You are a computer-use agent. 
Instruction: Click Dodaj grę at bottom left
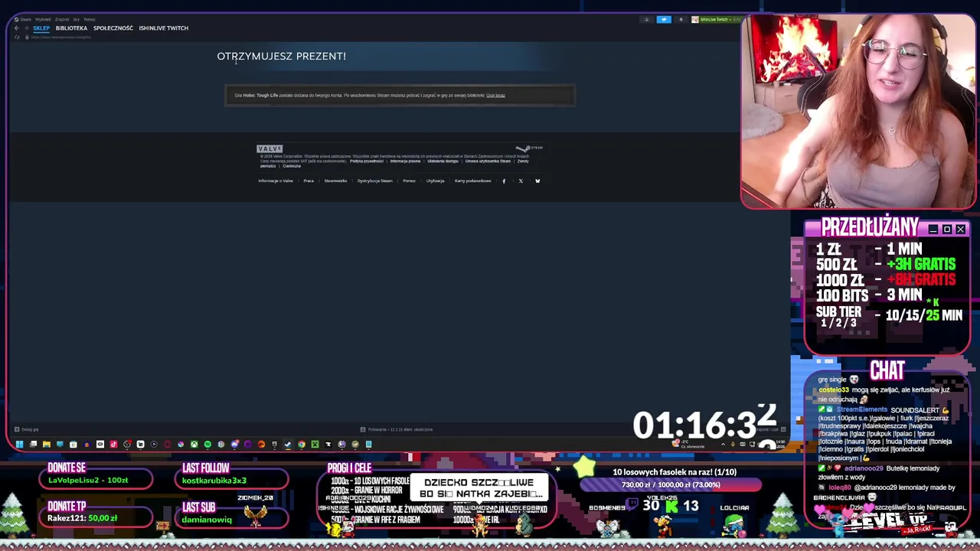(30, 429)
